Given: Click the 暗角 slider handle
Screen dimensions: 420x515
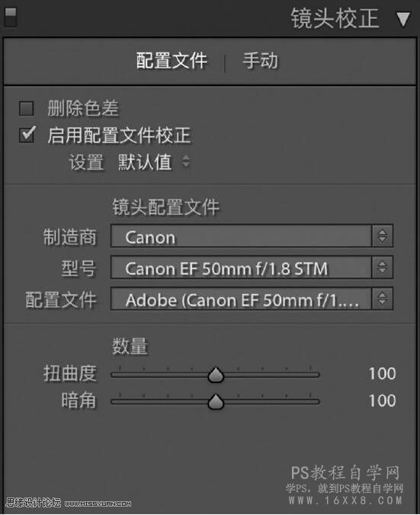Looking at the screenshot, I should click(x=216, y=401).
